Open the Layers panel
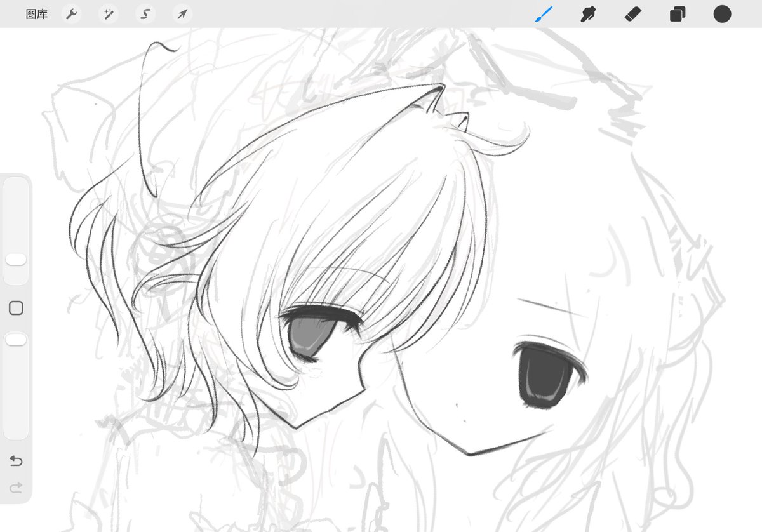The height and width of the screenshot is (532, 762). pos(678,14)
